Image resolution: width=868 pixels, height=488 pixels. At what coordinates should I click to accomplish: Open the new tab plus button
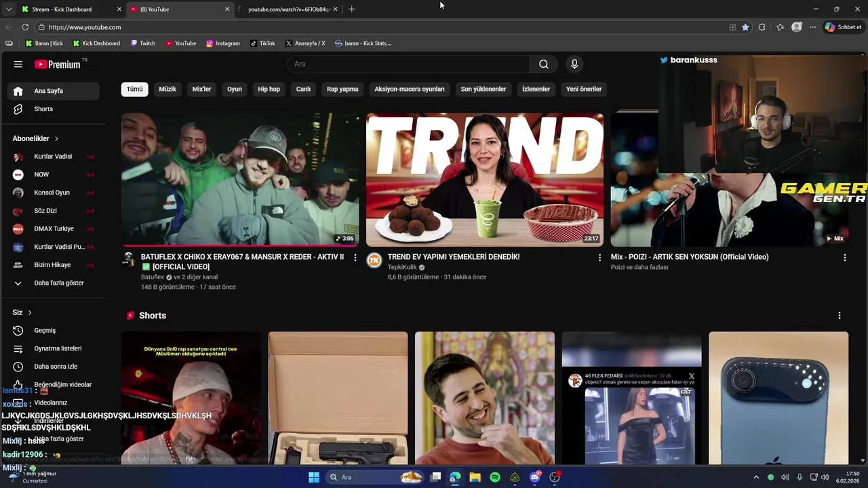pos(351,9)
